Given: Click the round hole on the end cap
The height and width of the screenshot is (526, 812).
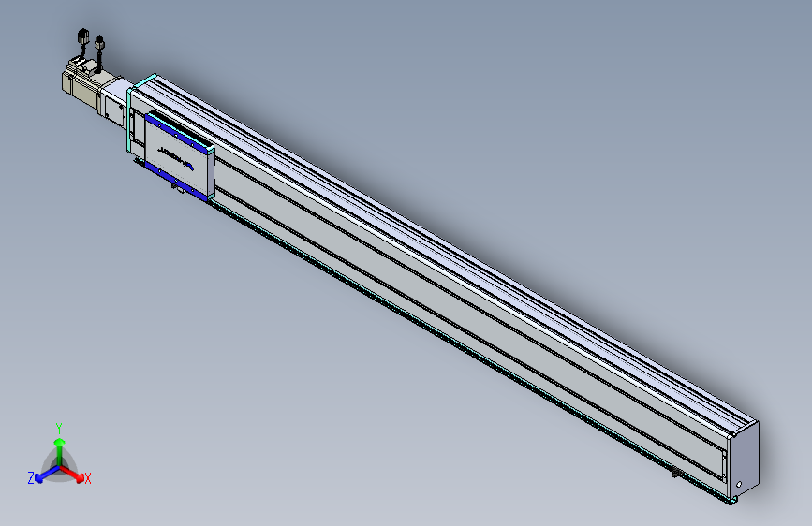Looking at the screenshot, I should coord(739,485).
